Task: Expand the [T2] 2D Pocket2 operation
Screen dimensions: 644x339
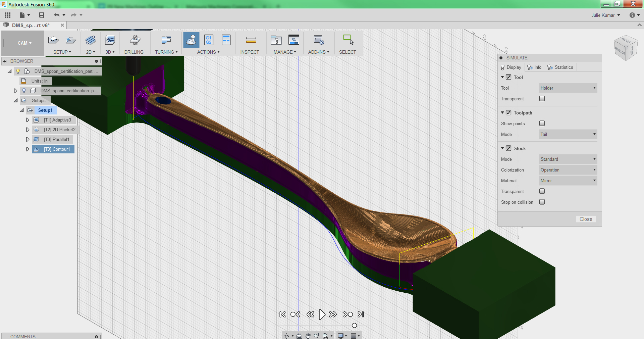Action: [28, 130]
